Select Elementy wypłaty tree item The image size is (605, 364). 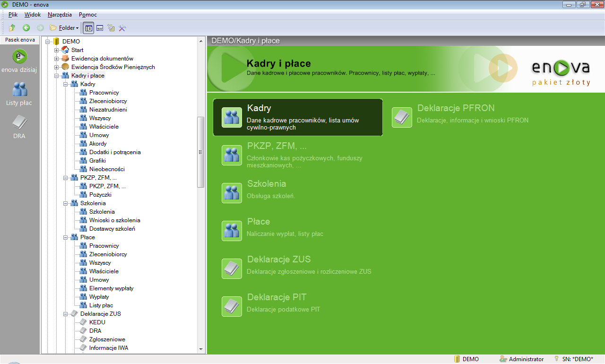(112, 288)
